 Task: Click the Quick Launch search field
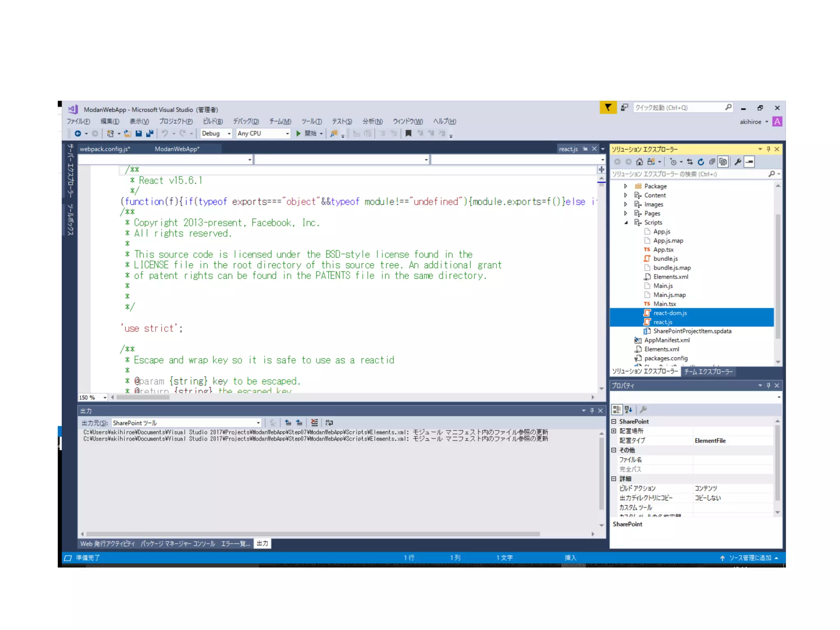point(679,107)
